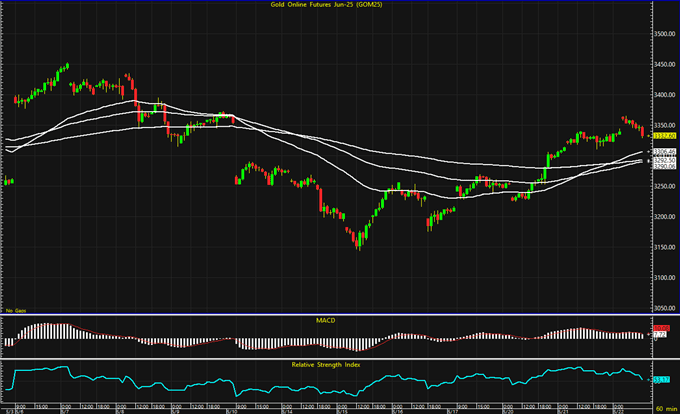Click the red MACD value tag
The width and height of the screenshot is (680, 414).
660,329
